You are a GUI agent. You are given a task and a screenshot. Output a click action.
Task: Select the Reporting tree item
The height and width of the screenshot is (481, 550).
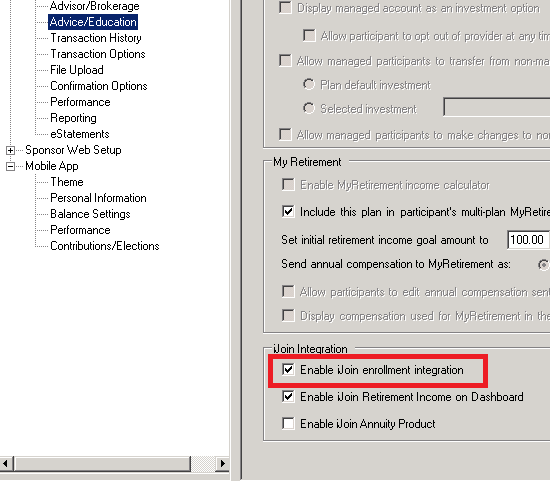click(73, 118)
